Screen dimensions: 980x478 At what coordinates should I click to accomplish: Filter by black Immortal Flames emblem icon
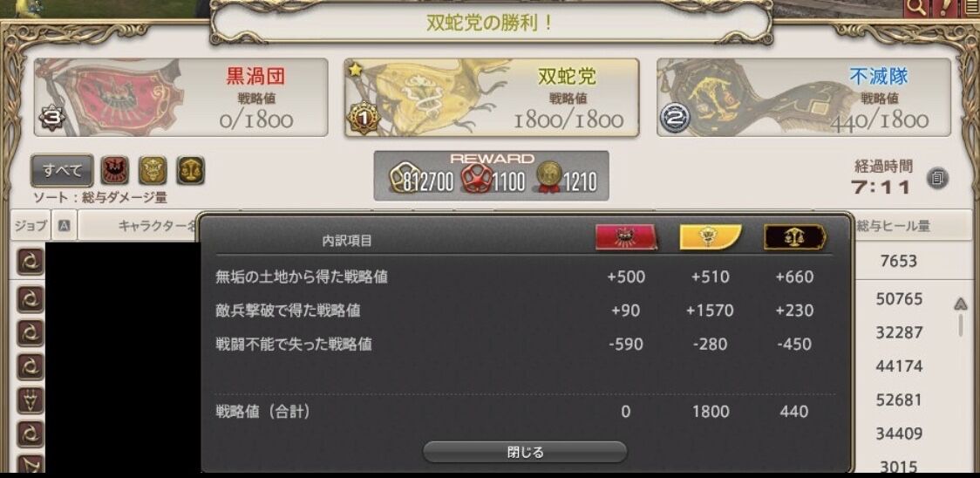[191, 170]
